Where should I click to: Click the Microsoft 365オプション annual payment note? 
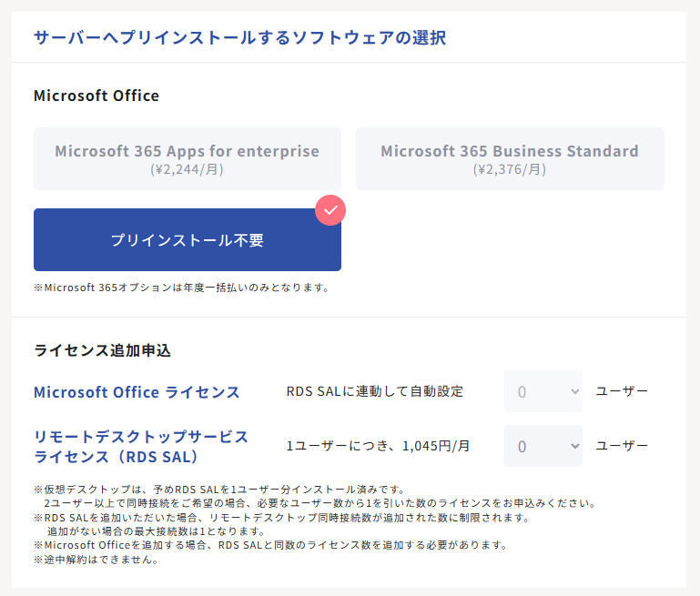pyautogui.click(x=182, y=288)
